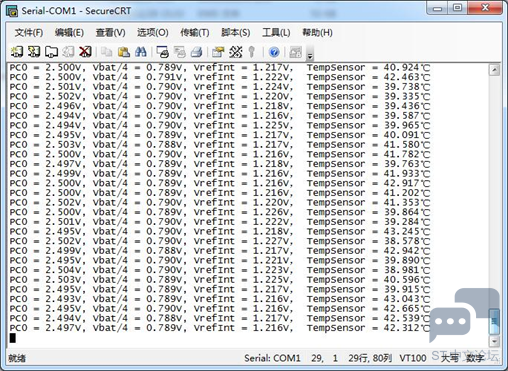Click the PC0 value 2.504V
Viewport: 508px width, 371px height.
point(64,270)
